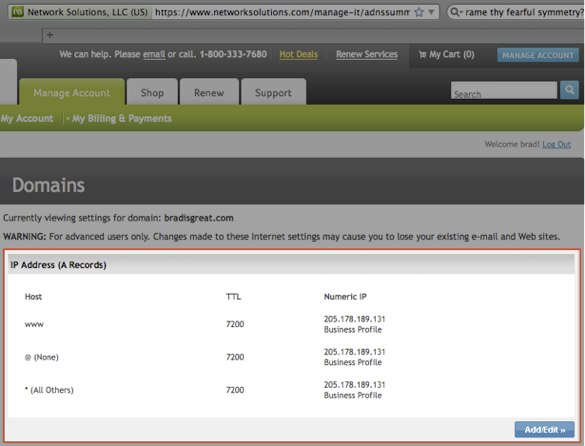Click the blue site search magnifier button

point(569,90)
